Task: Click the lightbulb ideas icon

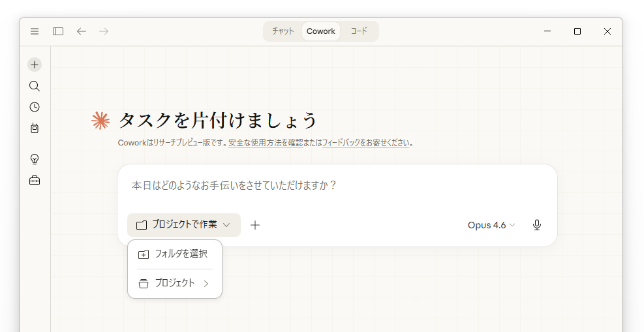Action: click(35, 159)
